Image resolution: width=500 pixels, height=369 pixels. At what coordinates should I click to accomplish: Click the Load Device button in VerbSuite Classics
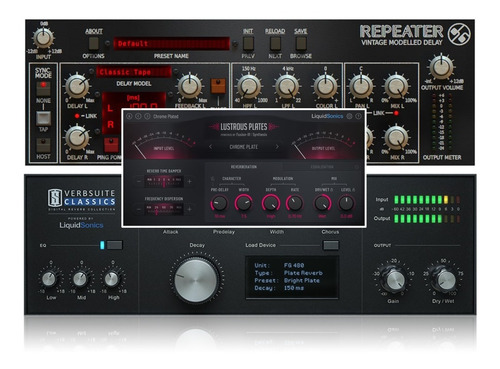(331, 245)
